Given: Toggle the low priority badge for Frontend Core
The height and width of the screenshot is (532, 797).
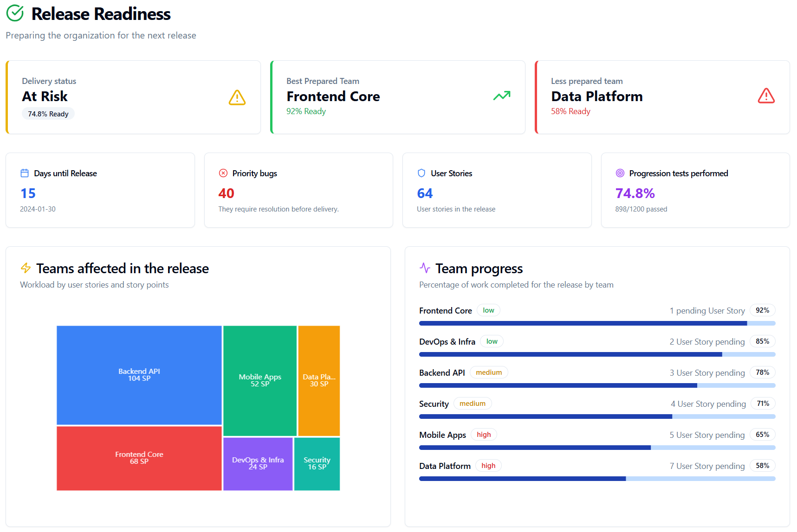Looking at the screenshot, I should (x=488, y=310).
